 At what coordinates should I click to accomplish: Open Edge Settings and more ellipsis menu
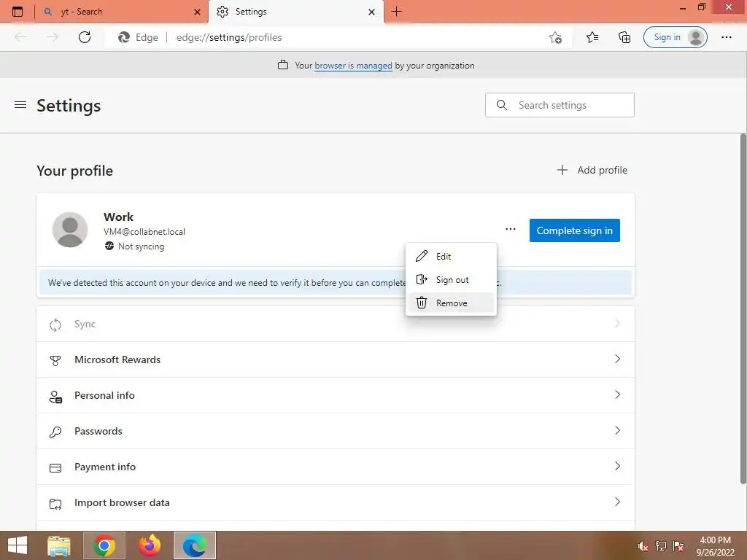coord(727,37)
